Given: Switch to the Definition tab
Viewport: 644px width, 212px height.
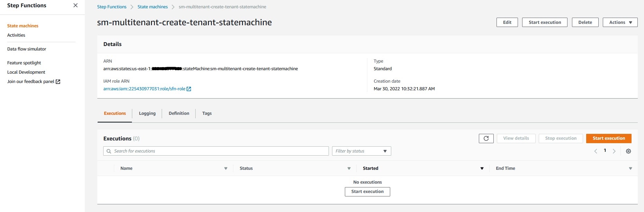Looking at the screenshot, I should pos(179,113).
